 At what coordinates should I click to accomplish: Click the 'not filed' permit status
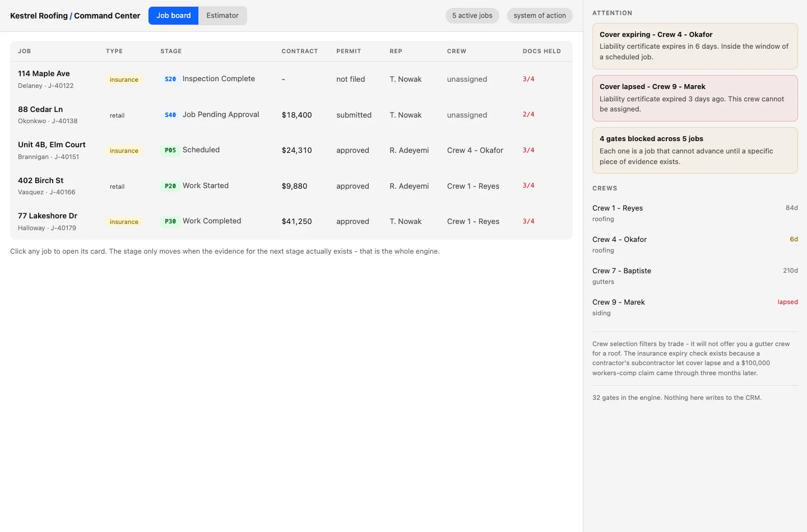pyautogui.click(x=350, y=79)
